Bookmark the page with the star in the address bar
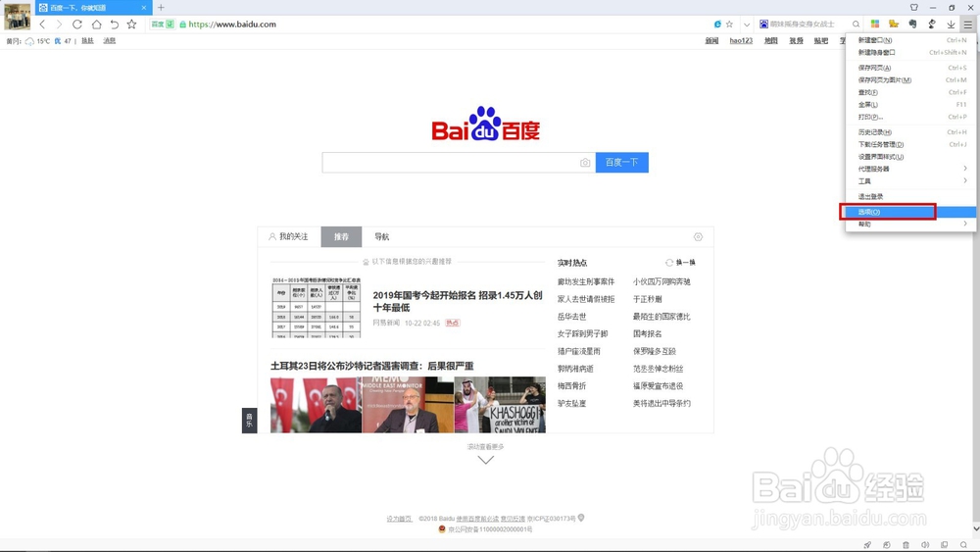This screenshot has height=552, width=980. pos(729,25)
